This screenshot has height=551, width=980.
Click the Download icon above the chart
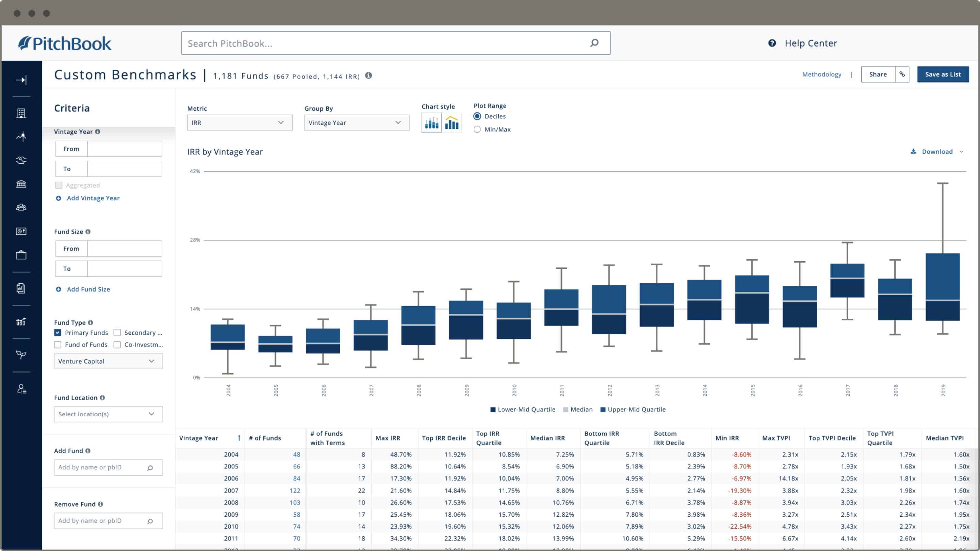pos(914,151)
